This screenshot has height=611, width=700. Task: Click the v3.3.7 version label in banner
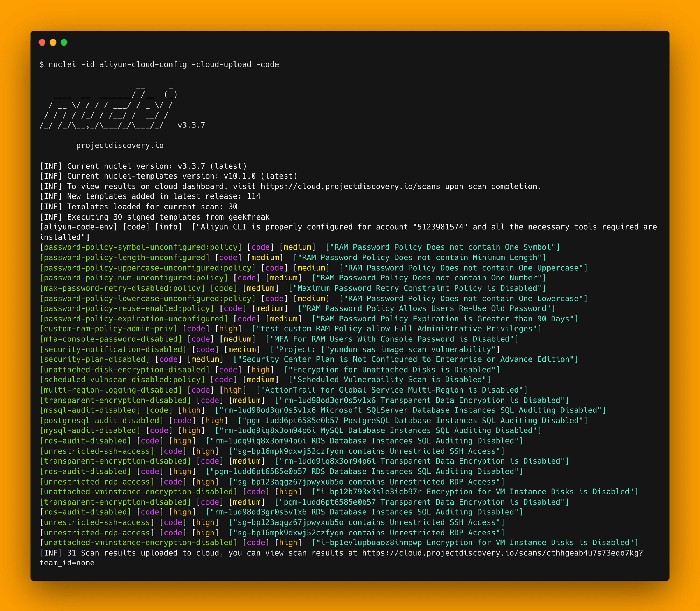pos(191,125)
